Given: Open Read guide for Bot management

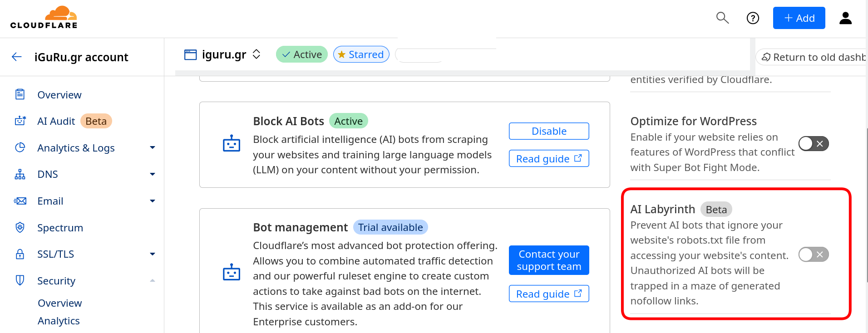Looking at the screenshot, I should click(x=549, y=294).
